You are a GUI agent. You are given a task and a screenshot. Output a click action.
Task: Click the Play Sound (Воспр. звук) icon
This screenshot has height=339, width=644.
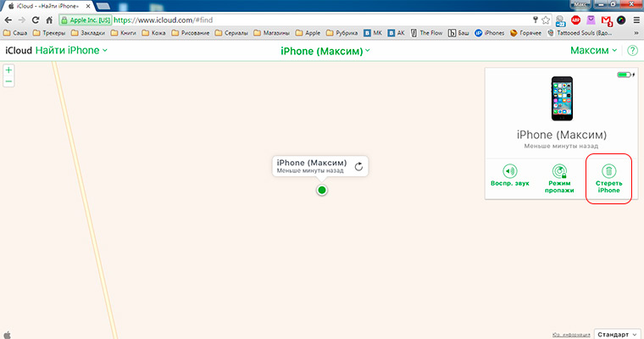pyautogui.click(x=510, y=171)
